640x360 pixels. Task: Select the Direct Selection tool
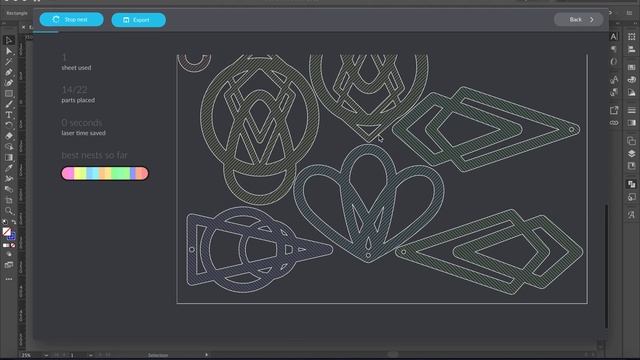[x=9, y=51]
